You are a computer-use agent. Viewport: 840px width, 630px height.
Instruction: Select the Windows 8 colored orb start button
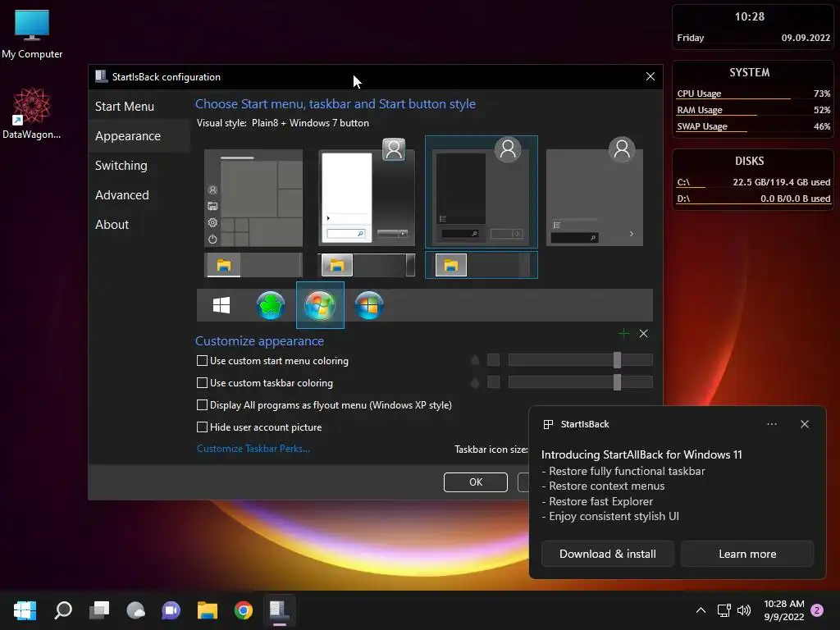point(369,305)
